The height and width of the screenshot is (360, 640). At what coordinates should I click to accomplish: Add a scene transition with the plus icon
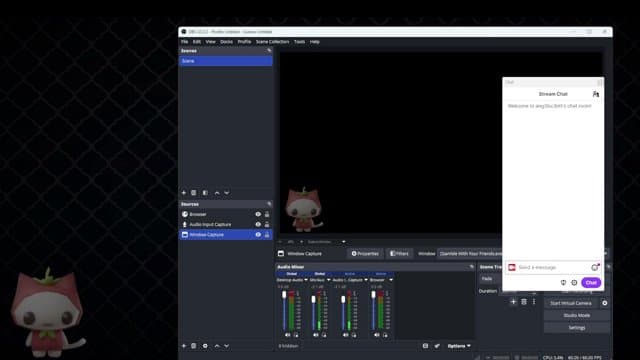click(513, 302)
